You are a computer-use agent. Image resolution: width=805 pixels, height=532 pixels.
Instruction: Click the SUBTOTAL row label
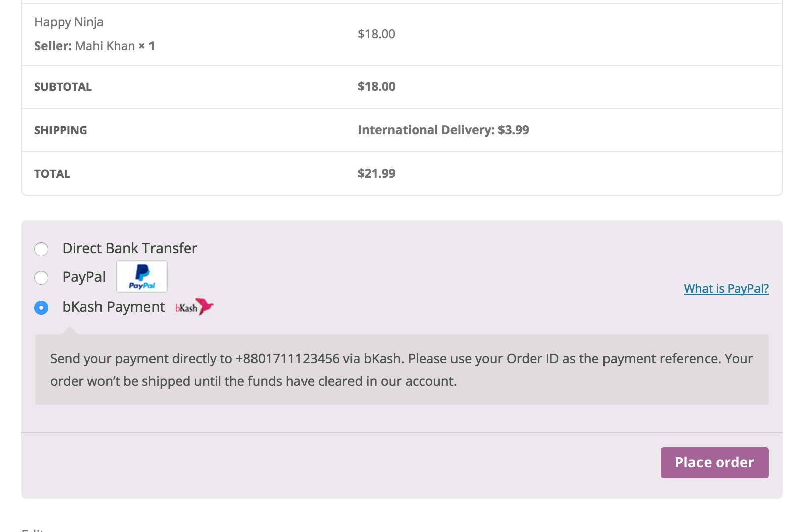[x=63, y=87]
